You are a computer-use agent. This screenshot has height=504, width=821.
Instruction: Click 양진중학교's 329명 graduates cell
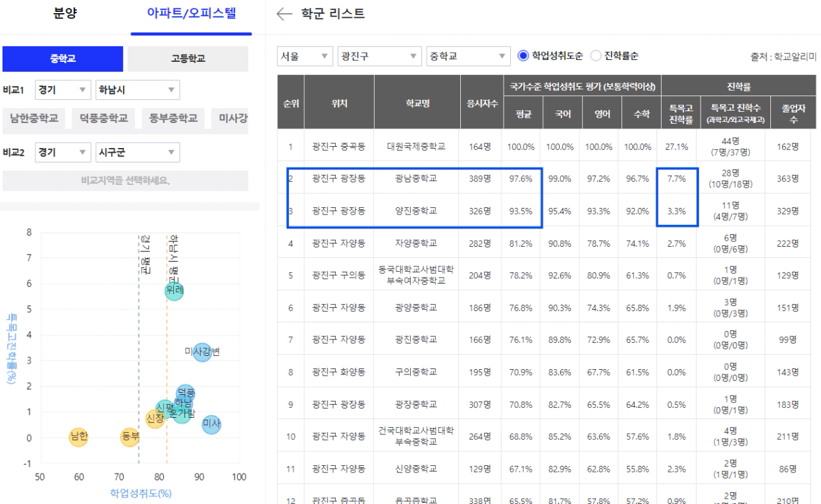[787, 211]
